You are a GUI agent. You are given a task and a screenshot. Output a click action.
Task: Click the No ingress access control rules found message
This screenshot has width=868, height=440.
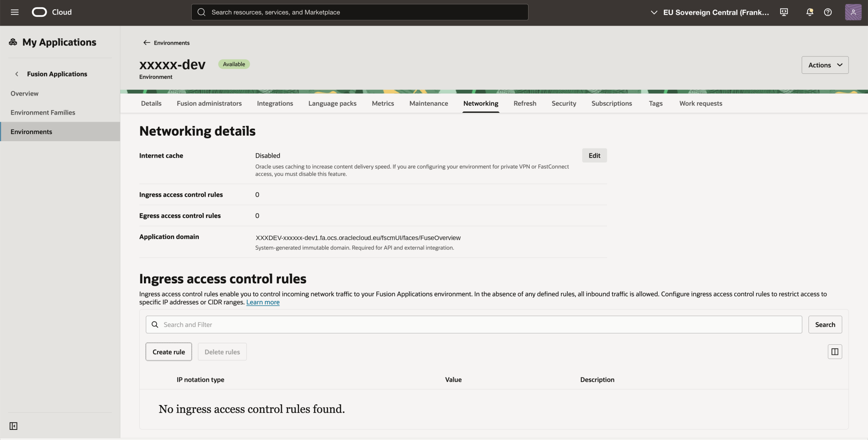click(252, 409)
